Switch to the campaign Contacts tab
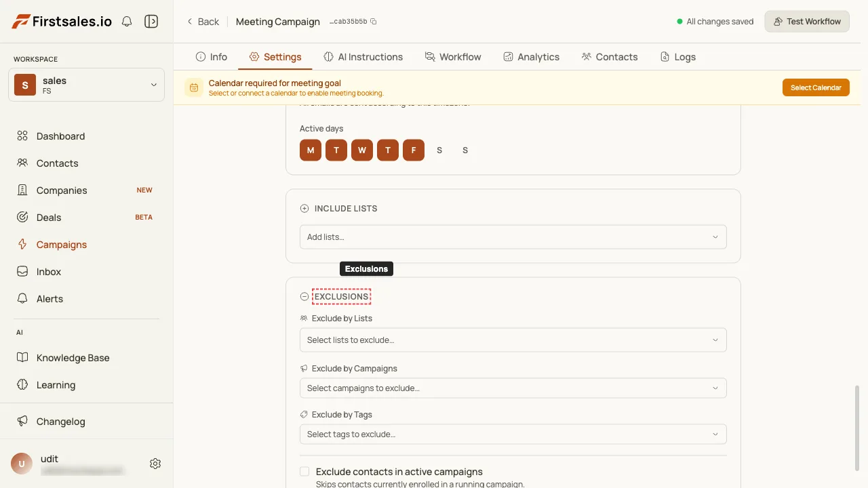 point(610,57)
